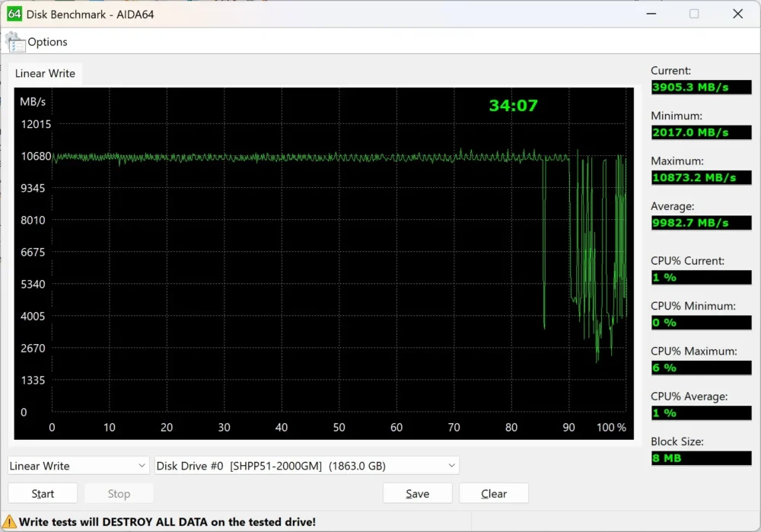The width and height of the screenshot is (761, 532).
Task: Save the benchmark results
Action: [417, 494]
